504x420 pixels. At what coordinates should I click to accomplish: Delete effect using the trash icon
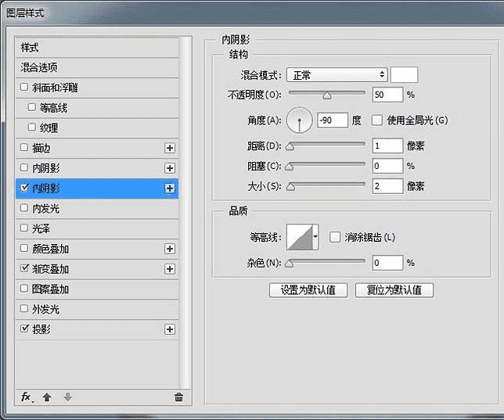178,397
